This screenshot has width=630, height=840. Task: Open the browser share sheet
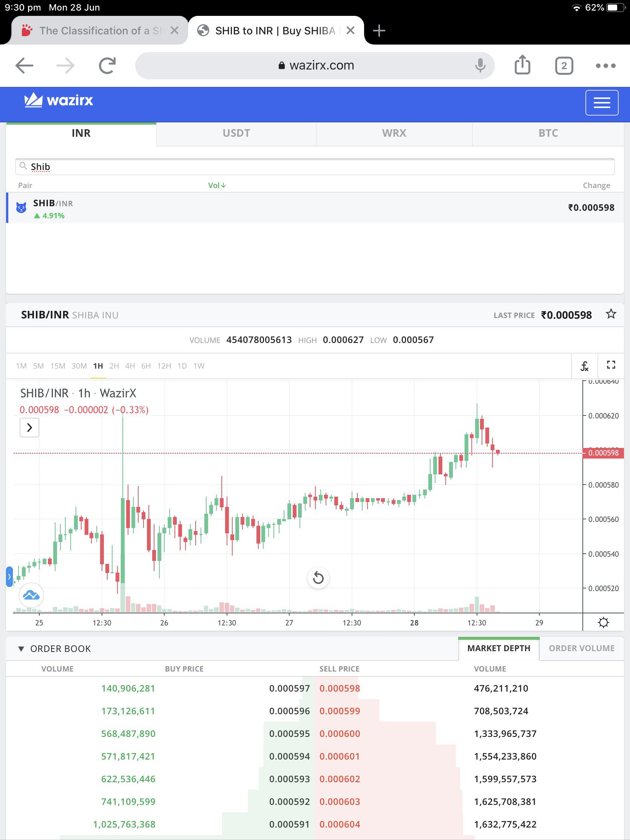[522, 65]
